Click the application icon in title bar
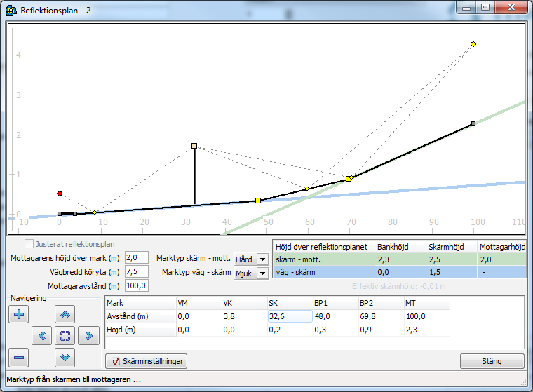The height and width of the screenshot is (392, 533). tap(11, 11)
